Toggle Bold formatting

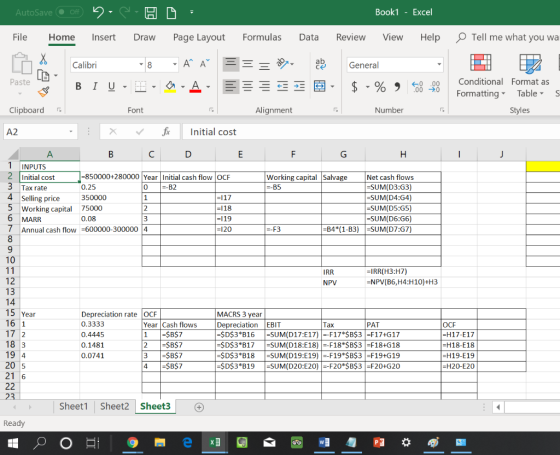(78, 86)
